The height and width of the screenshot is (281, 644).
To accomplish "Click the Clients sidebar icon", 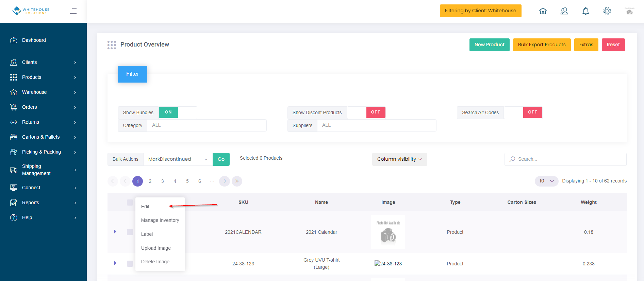I will click(x=14, y=62).
